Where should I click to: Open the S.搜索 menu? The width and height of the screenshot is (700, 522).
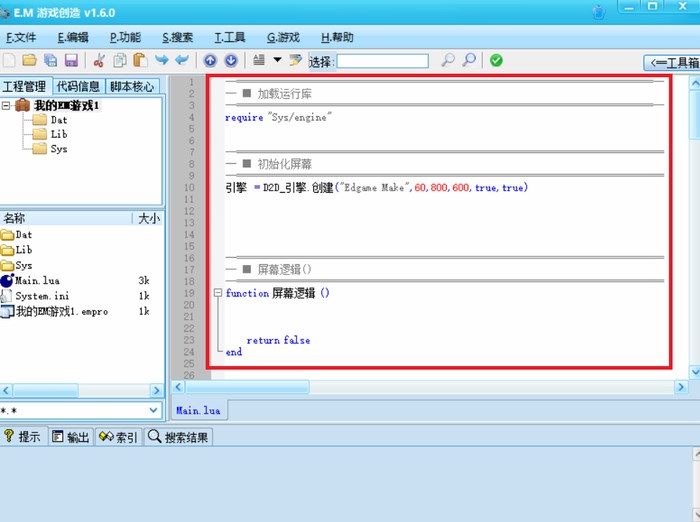coord(177,38)
